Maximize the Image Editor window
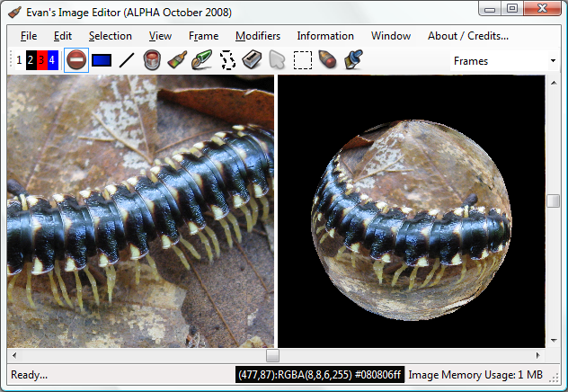 pyautogui.click(x=512, y=9)
